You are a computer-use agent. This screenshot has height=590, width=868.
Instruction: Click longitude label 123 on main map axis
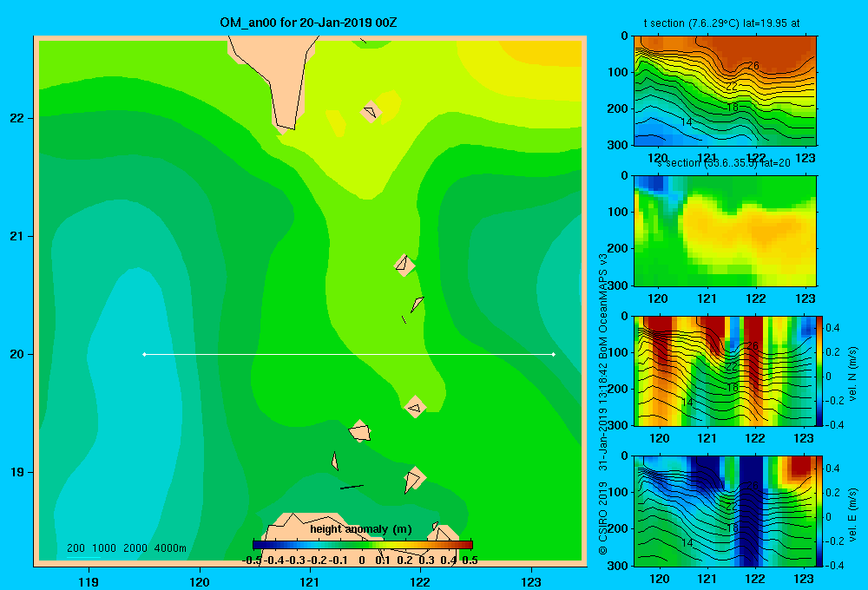pyautogui.click(x=531, y=581)
